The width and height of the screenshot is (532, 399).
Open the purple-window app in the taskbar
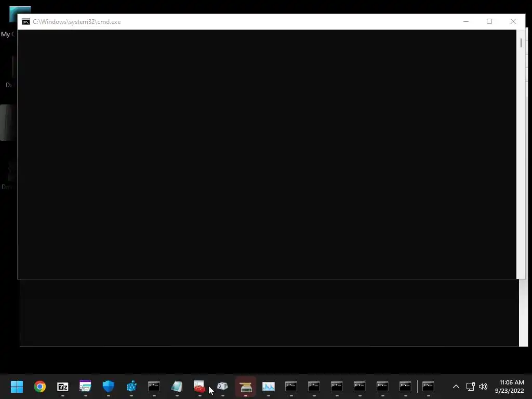[85, 386]
